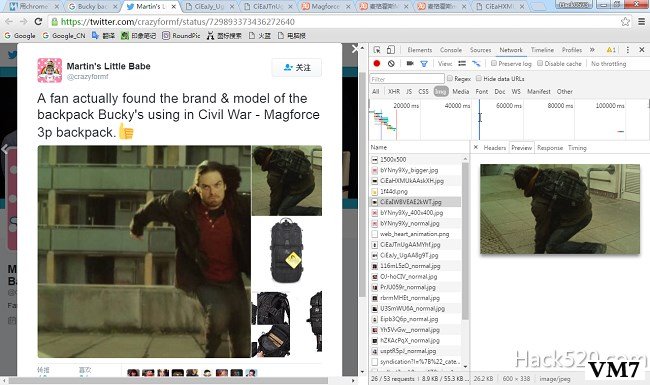Select the Manifest filter type
Image resolution: width=650 pixels, height=385 pixels.
539,91
